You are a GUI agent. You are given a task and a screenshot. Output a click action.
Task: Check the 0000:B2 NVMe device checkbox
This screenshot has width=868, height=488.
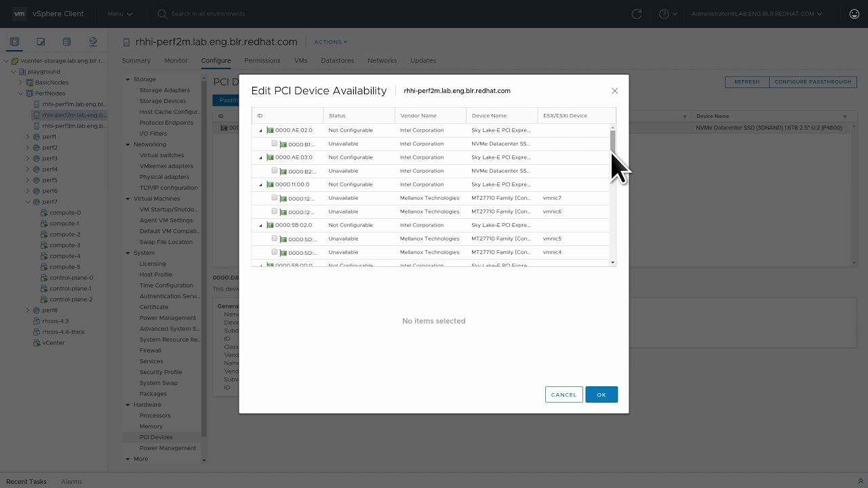point(275,171)
